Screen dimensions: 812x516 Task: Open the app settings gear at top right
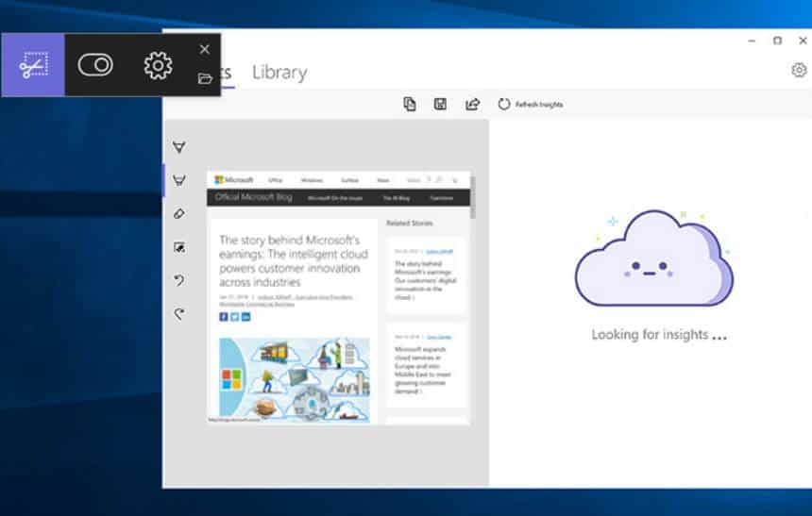coord(799,70)
